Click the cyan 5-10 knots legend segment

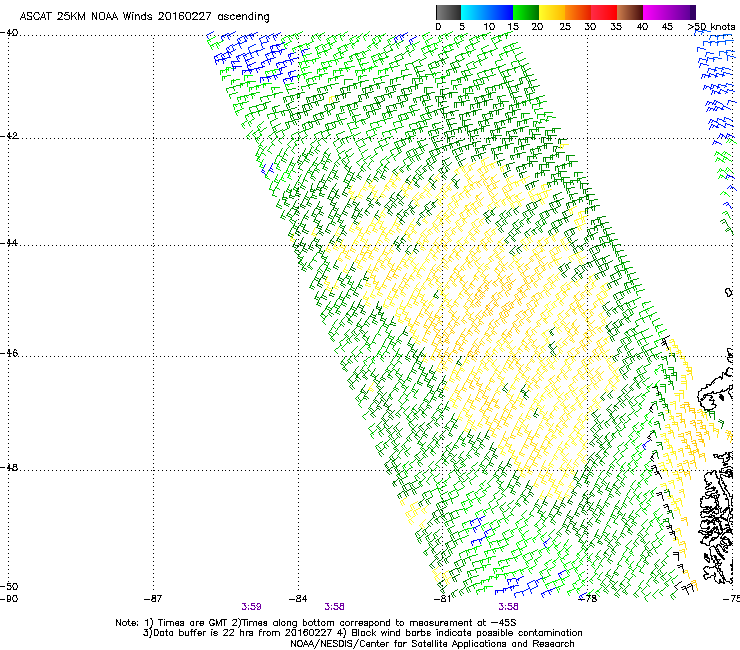click(474, 12)
